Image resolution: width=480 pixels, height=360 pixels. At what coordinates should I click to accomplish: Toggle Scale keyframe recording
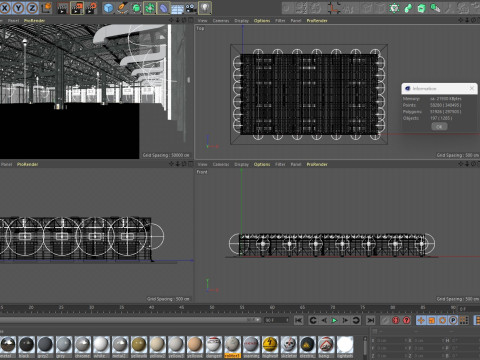[x=432, y=320]
